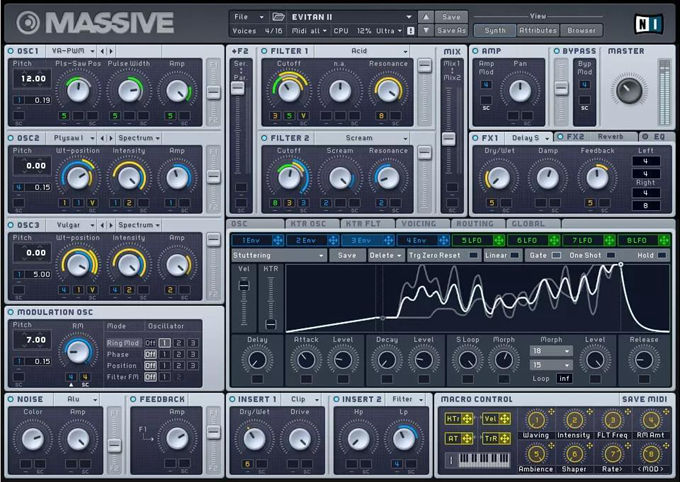Toggle the Feedback section power button

133,399
